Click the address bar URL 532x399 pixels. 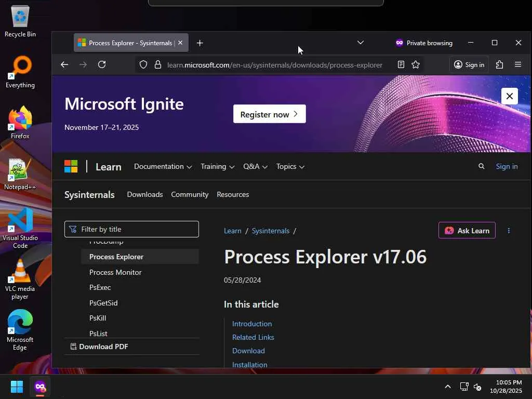pyautogui.click(x=275, y=65)
